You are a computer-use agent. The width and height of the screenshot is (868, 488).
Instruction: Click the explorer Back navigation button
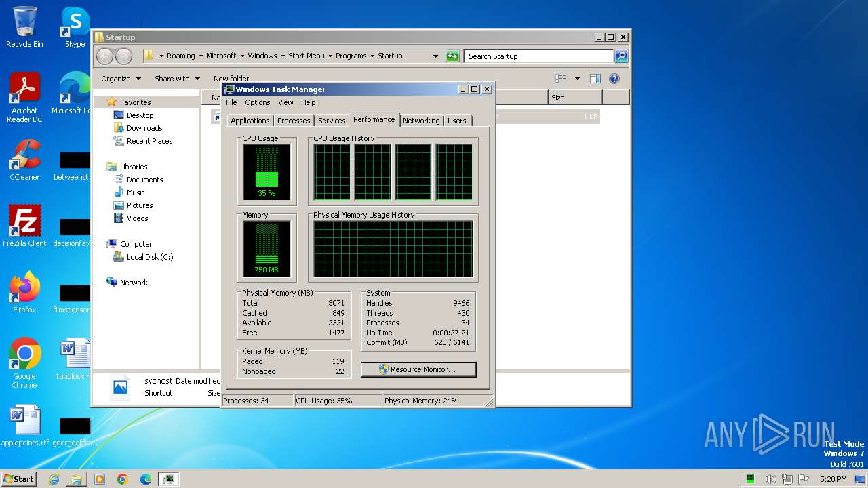[104, 56]
